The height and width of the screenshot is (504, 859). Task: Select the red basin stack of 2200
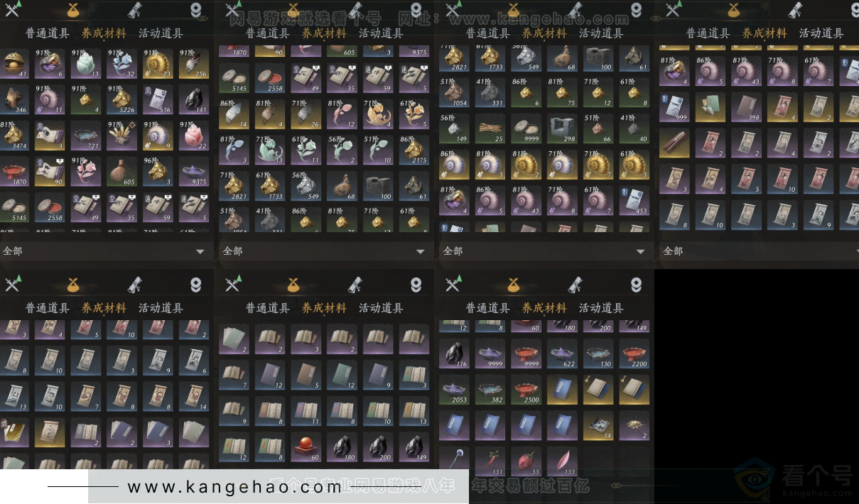click(x=634, y=353)
